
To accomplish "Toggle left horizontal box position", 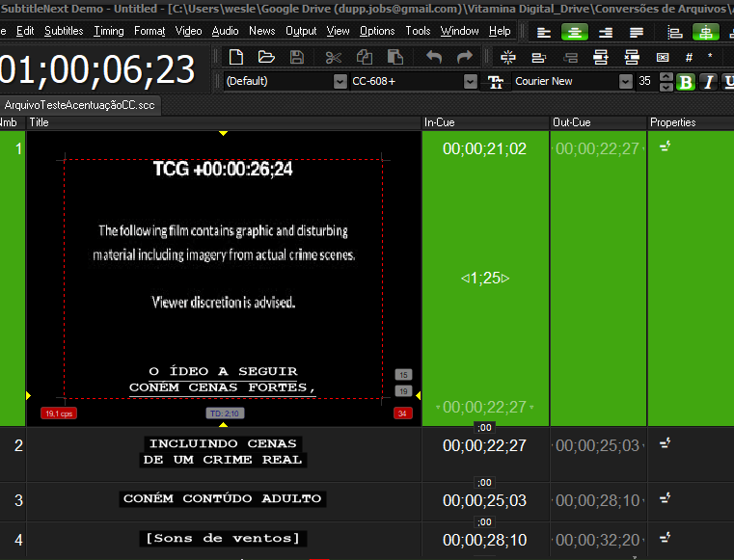I will point(674,32).
